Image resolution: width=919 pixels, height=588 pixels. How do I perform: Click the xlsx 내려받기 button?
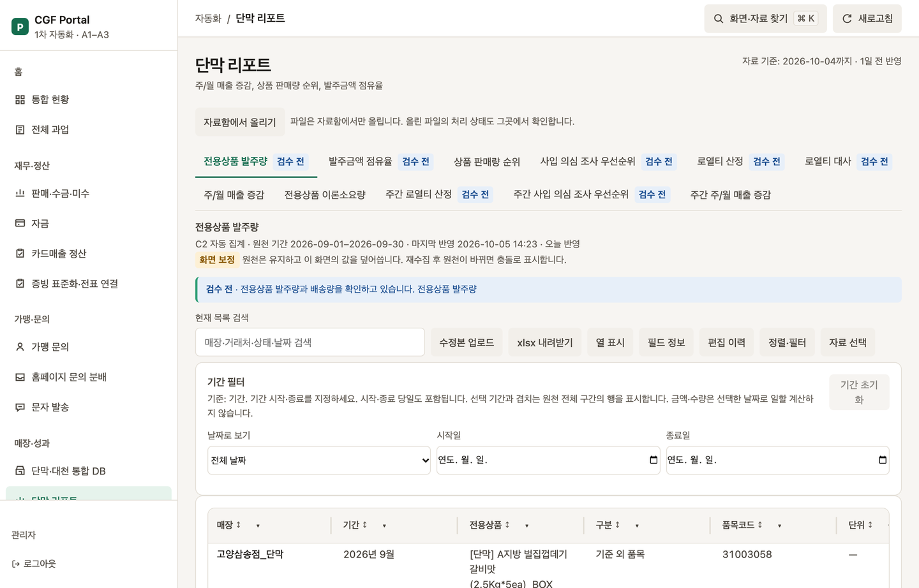pyautogui.click(x=545, y=342)
